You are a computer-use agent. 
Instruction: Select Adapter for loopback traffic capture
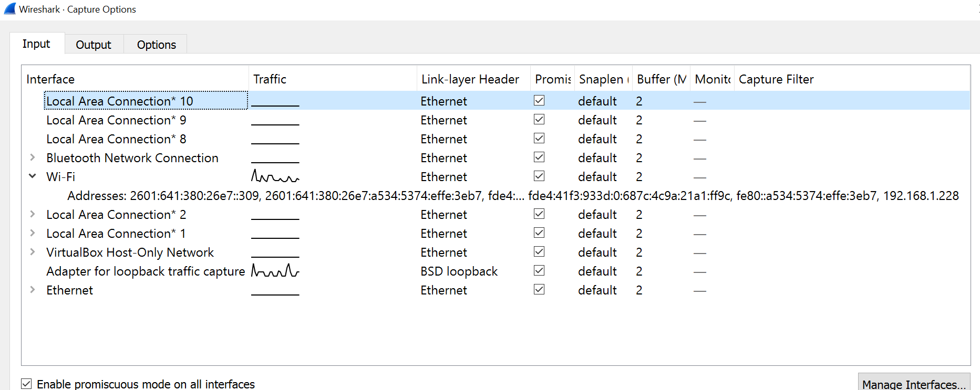(x=146, y=271)
